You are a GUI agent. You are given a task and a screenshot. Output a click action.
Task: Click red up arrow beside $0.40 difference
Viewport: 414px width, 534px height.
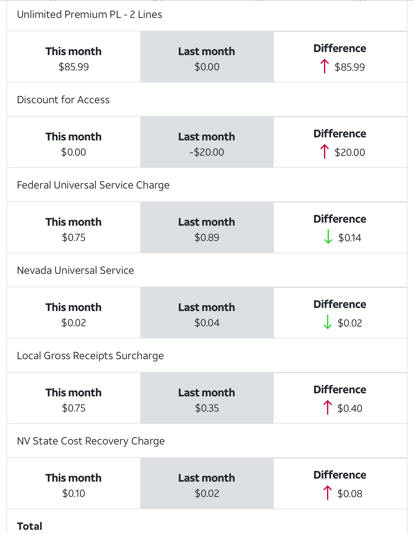(327, 407)
